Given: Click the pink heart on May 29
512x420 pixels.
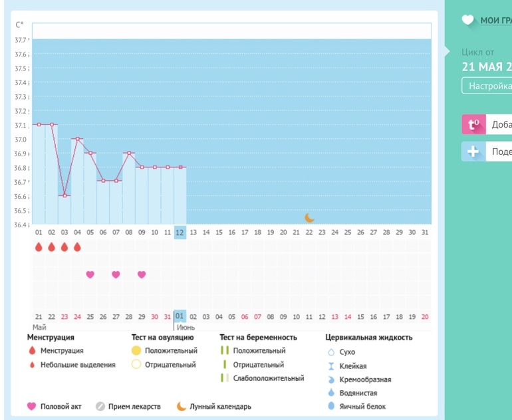Looking at the screenshot, I should click(x=142, y=274).
